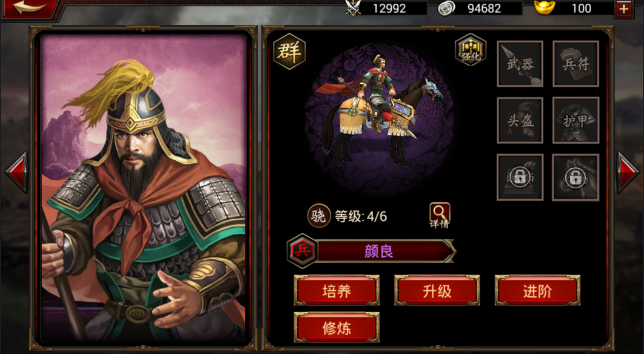
Task: Tap the 颜良 general portrait card
Action: point(143,188)
